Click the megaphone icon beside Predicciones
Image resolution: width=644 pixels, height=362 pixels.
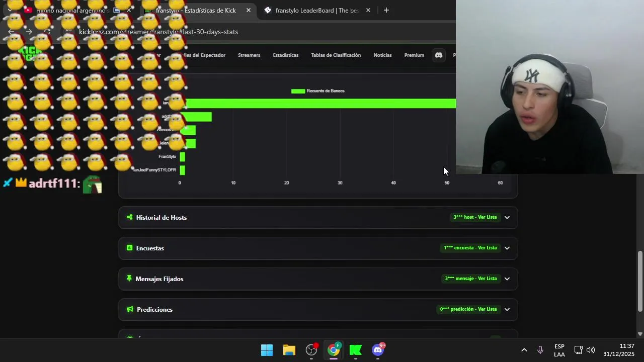pos(130,309)
